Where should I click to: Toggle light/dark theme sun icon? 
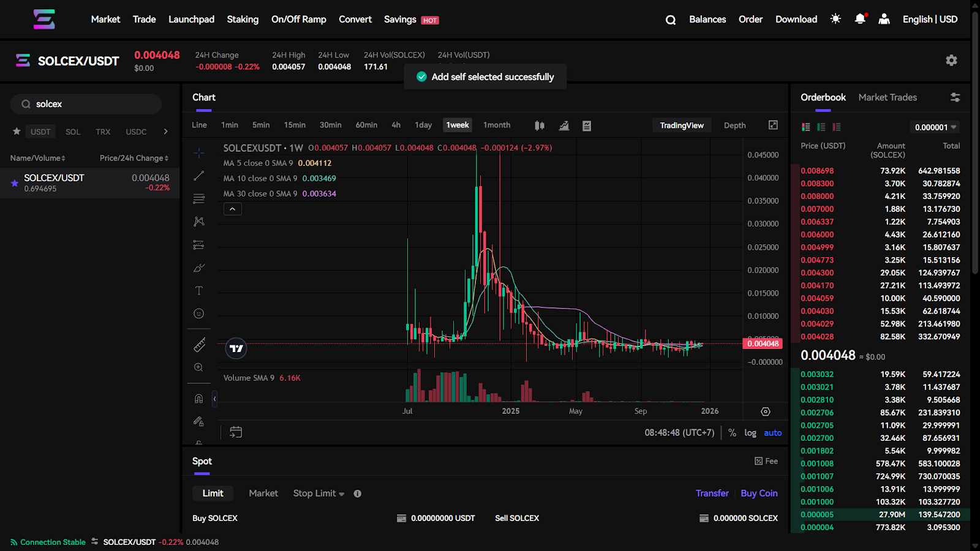[x=835, y=19]
